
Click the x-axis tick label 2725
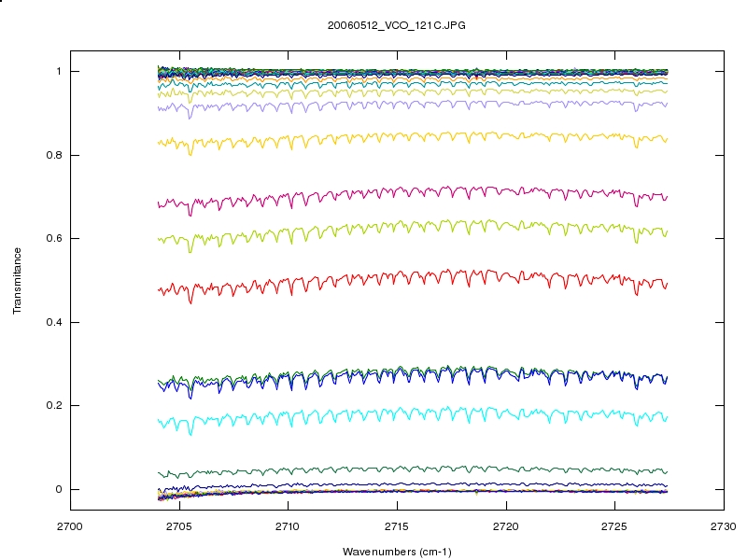[614, 526]
